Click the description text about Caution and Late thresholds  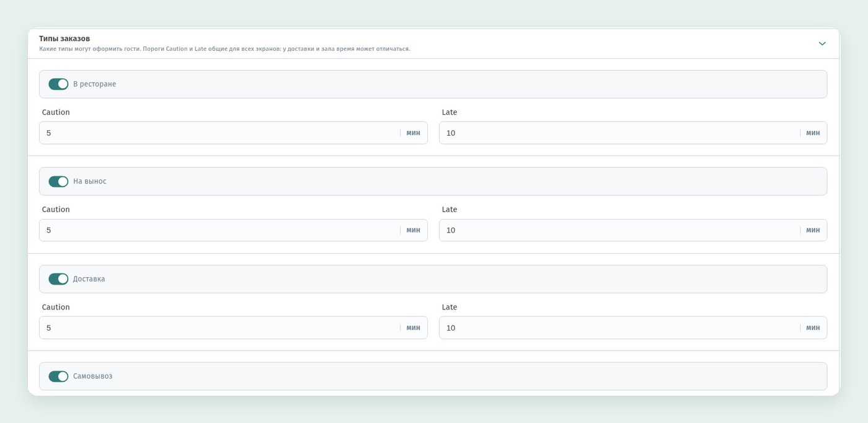tap(224, 49)
